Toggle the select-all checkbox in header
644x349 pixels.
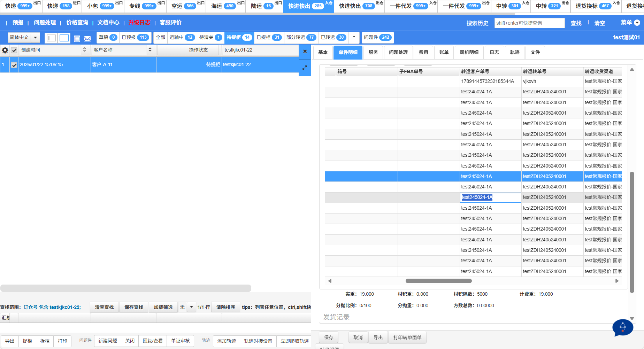pos(14,50)
